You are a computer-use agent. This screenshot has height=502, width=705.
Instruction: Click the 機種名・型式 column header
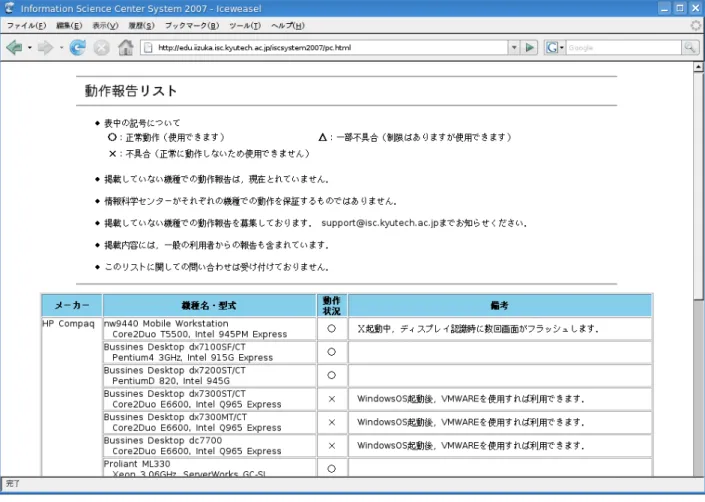209,306
